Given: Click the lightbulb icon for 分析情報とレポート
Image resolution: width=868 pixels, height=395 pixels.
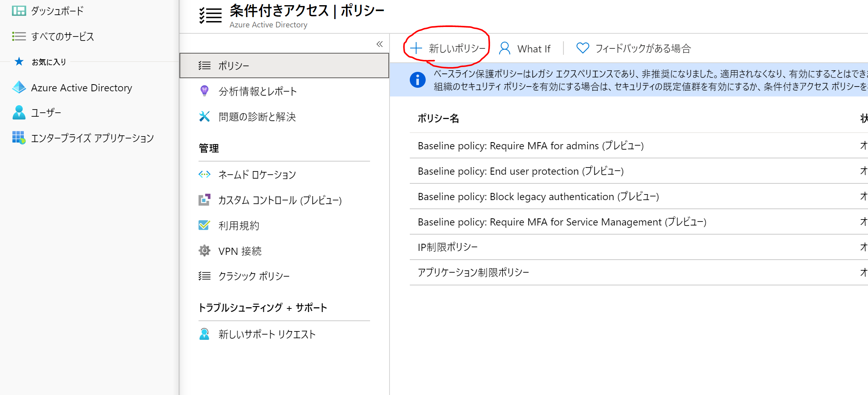Looking at the screenshot, I should (x=204, y=91).
